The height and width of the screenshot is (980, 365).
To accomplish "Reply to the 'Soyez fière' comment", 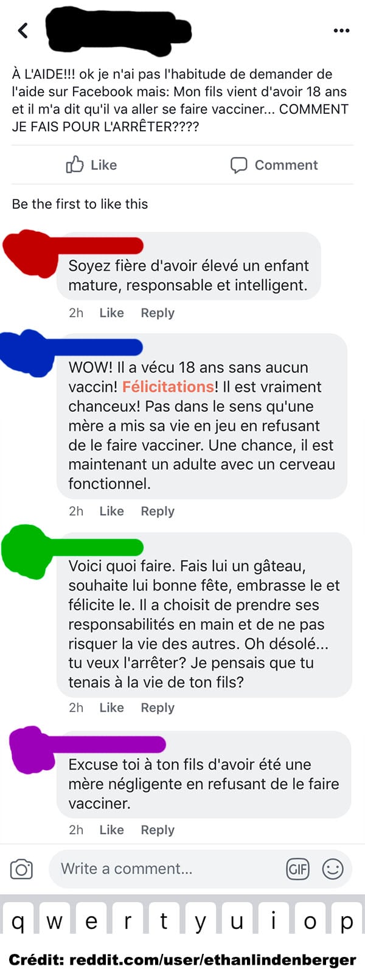I will click(158, 313).
